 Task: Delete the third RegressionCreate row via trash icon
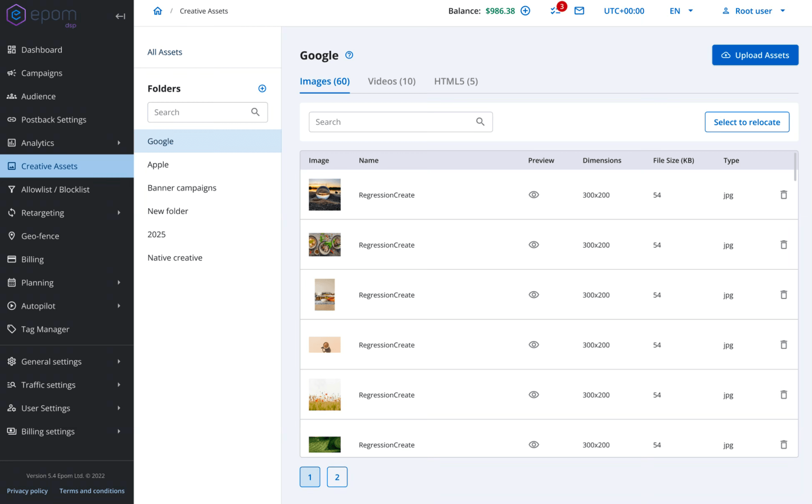point(784,295)
